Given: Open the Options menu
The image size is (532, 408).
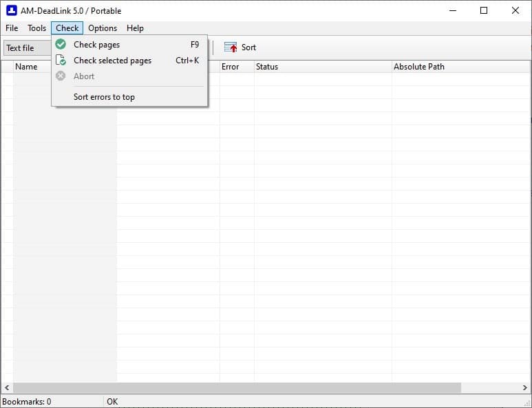Looking at the screenshot, I should [x=103, y=28].
